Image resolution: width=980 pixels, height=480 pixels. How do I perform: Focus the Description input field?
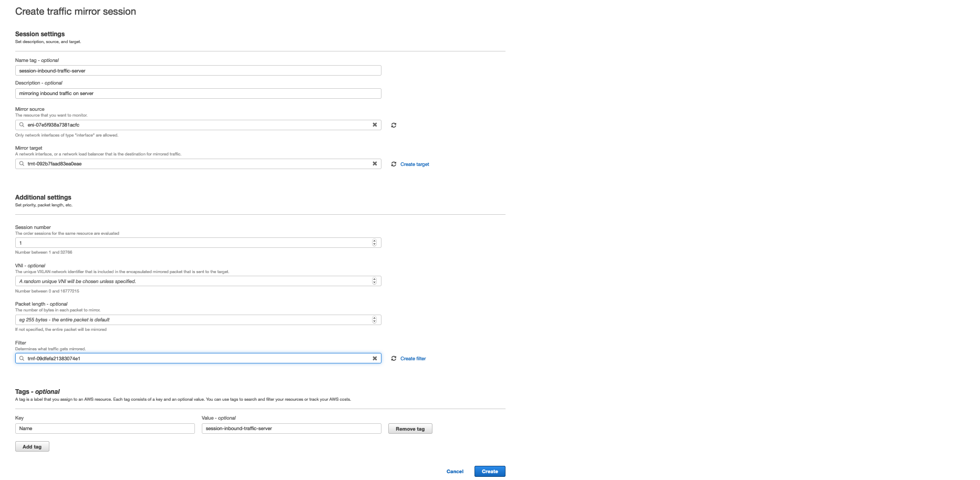pos(198,93)
